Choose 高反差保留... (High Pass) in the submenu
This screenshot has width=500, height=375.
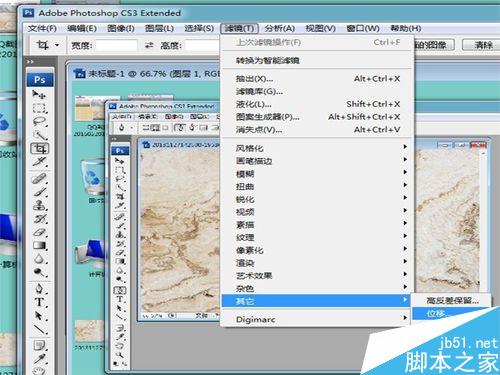[452, 301]
